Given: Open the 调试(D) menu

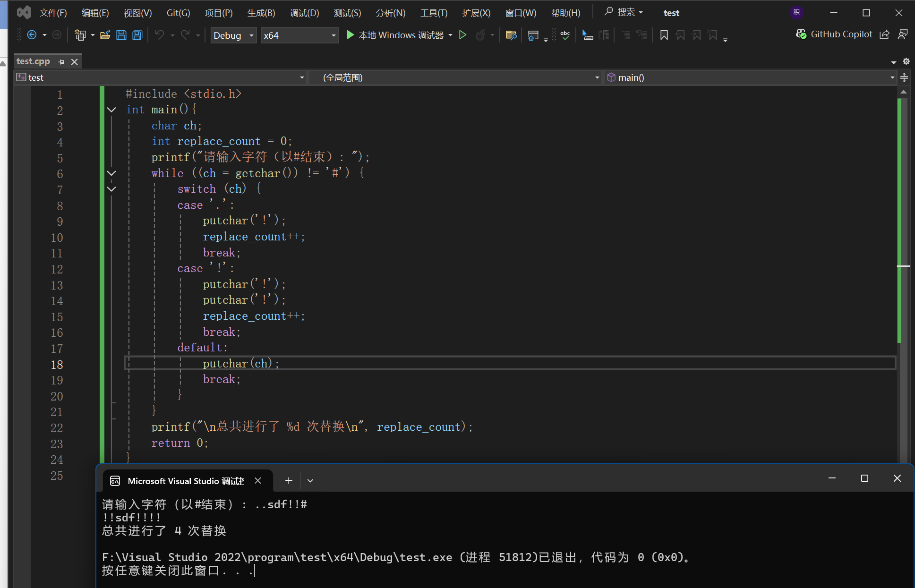Looking at the screenshot, I should [x=304, y=13].
